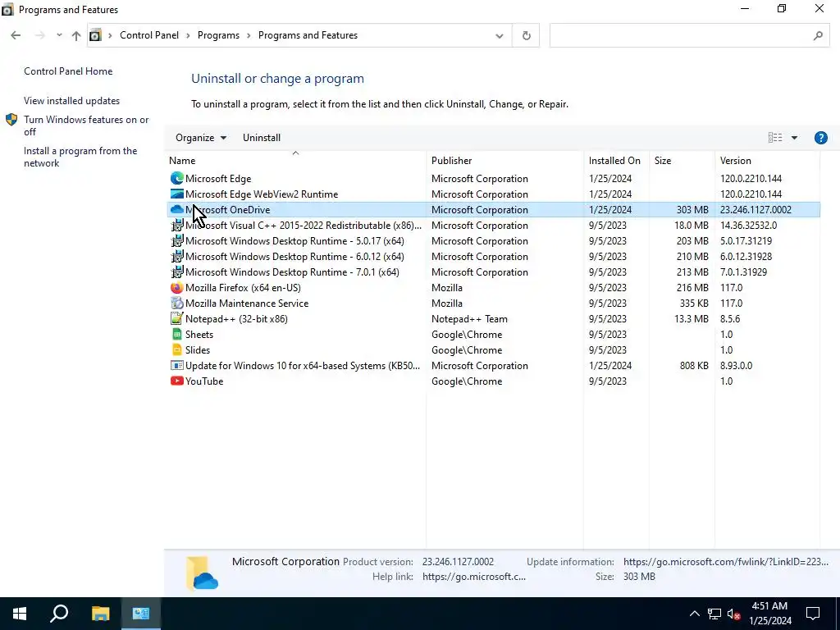The width and height of the screenshot is (840, 630).
Task: Click Update information URL in details pane
Action: coord(726,562)
